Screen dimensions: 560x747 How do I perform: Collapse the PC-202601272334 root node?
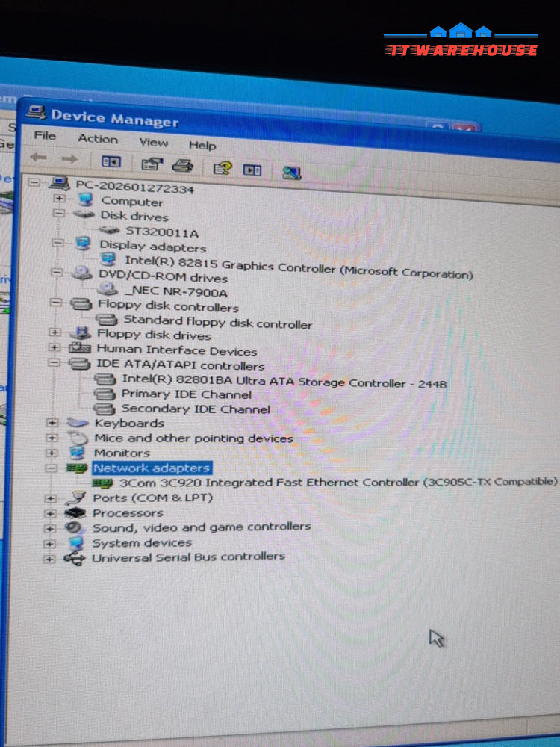point(34,182)
